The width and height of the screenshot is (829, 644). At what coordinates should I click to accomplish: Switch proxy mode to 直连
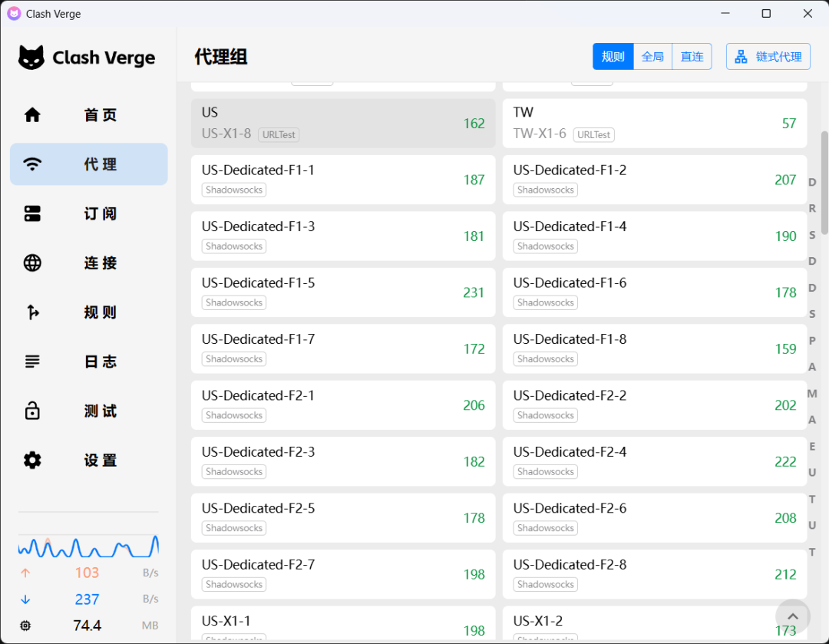click(x=692, y=57)
